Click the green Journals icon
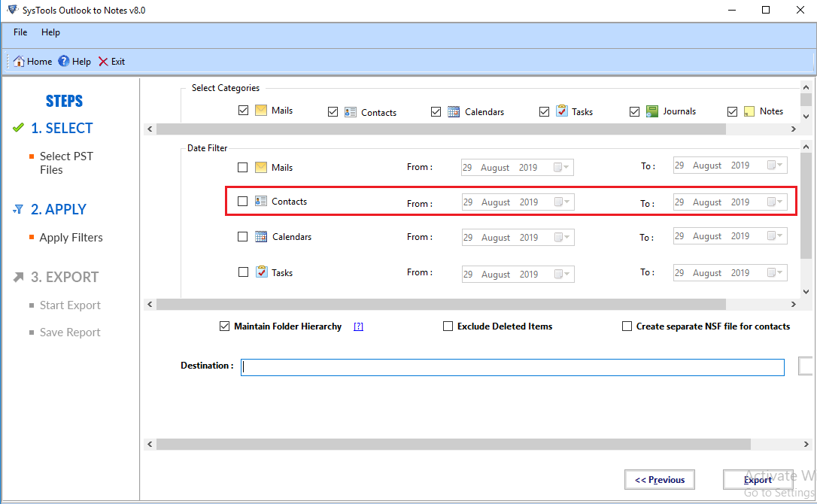 [651, 111]
